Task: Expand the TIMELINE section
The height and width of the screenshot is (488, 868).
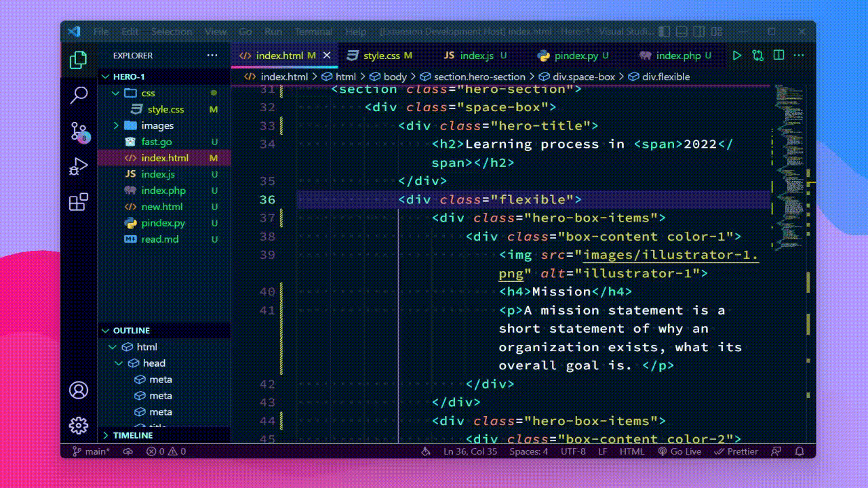Action: coord(164,435)
